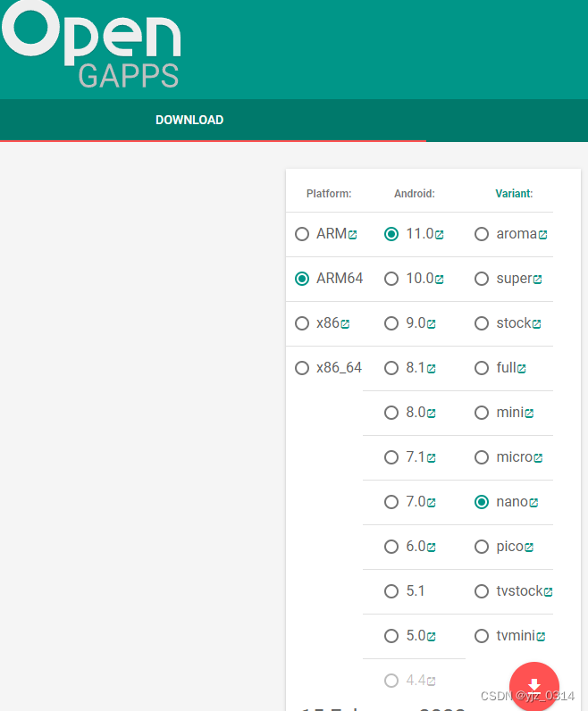Screen dimensions: 588x711
Task: Choose Android 7.0 radio button
Action: click(391, 502)
